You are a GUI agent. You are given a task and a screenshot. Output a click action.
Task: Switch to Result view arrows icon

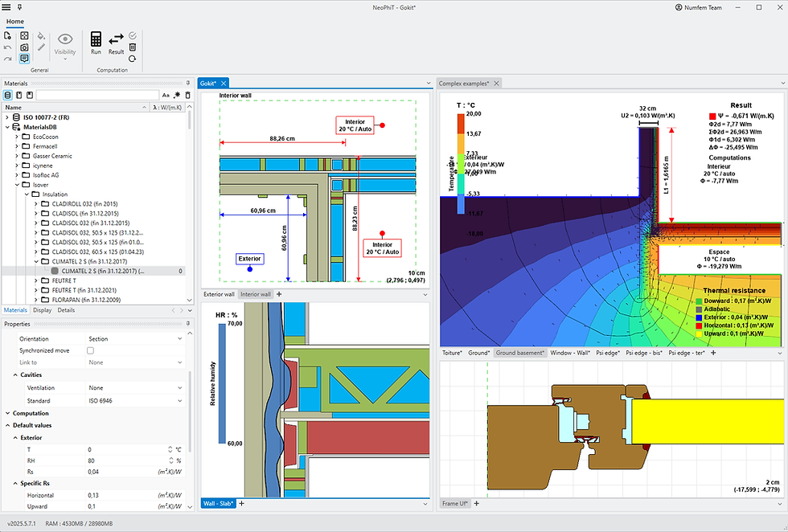pos(116,43)
